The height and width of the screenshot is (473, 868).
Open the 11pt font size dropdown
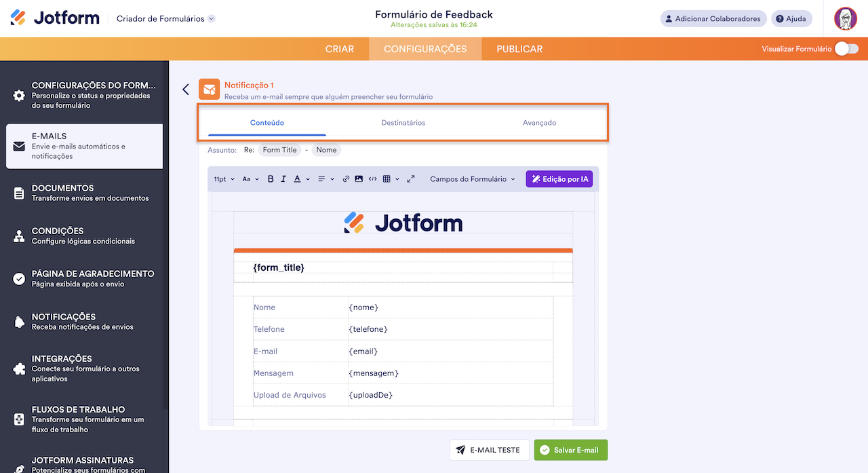click(224, 179)
